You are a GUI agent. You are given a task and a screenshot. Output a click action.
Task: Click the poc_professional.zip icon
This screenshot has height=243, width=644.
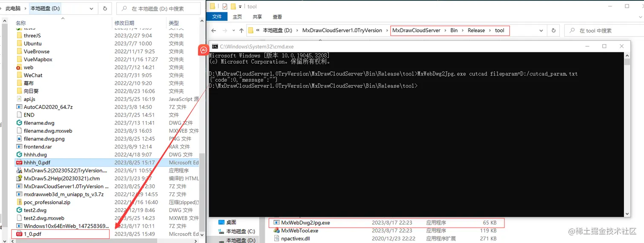tap(19, 202)
